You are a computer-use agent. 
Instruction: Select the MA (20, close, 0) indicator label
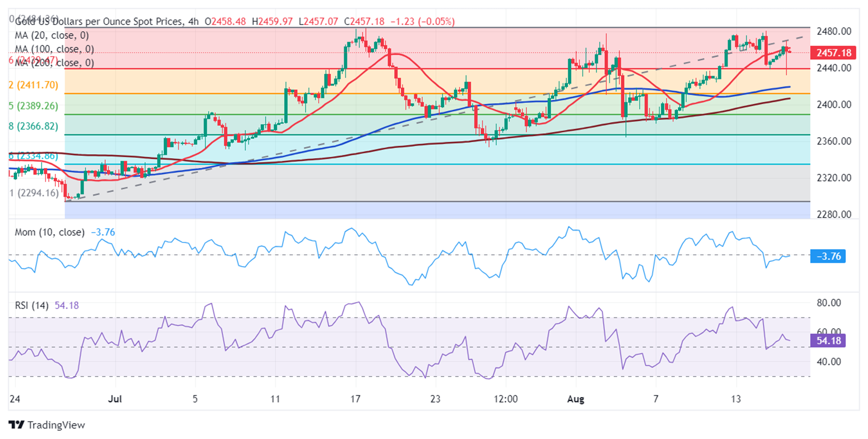[52, 35]
